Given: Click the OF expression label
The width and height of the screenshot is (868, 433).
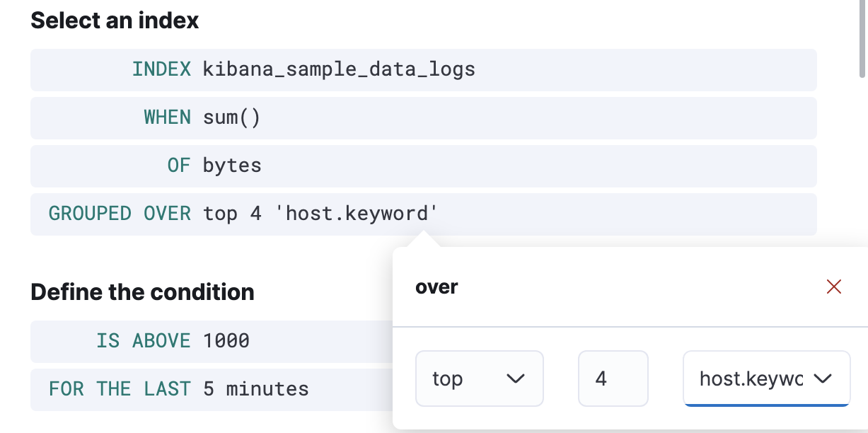Looking at the screenshot, I should point(179,166).
